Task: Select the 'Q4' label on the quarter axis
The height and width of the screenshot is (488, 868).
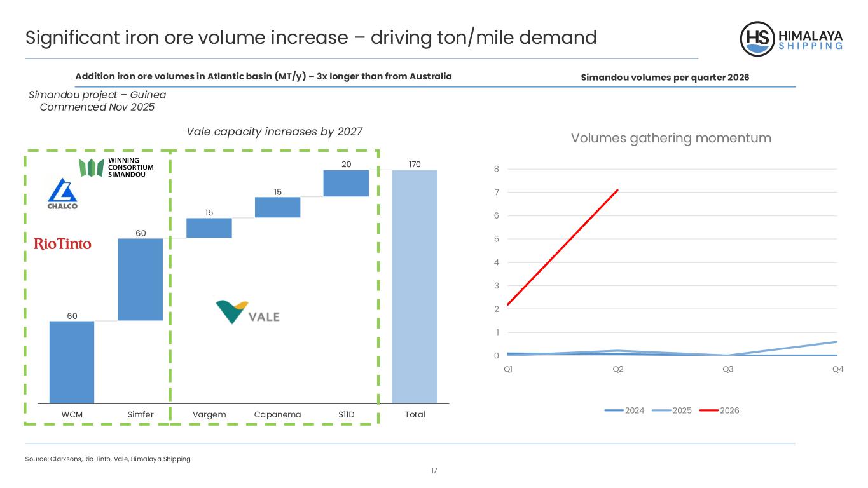Action: 838,370
